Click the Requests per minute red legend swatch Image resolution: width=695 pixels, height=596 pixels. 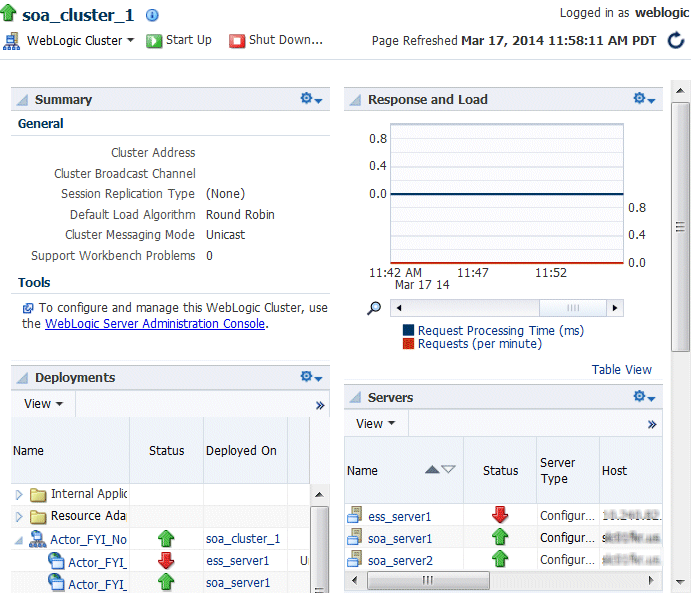pyautogui.click(x=408, y=344)
